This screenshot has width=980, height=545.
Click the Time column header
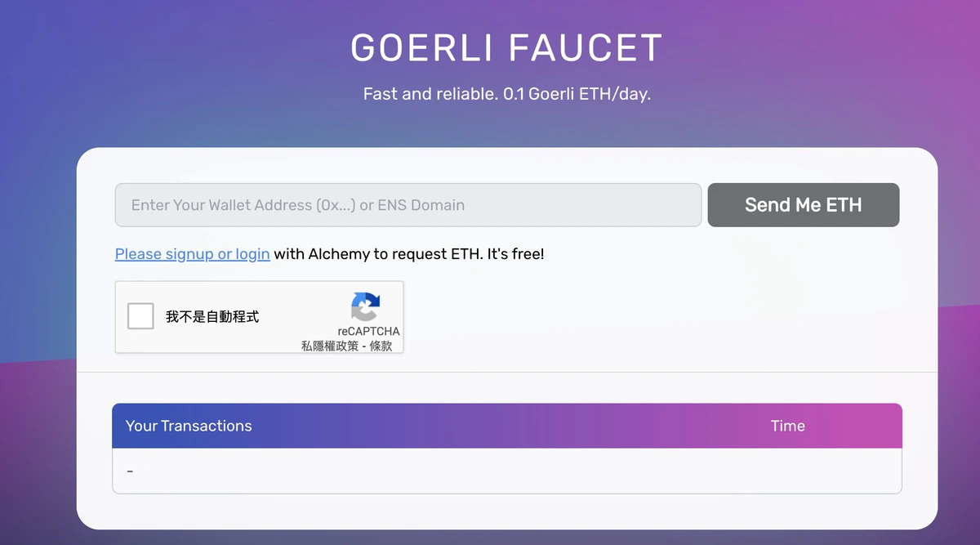pyautogui.click(x=787, y=426)
